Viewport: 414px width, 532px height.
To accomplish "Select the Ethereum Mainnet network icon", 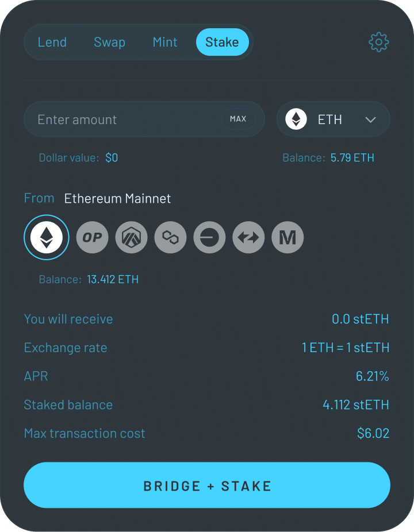I will (x=47, y=237).
